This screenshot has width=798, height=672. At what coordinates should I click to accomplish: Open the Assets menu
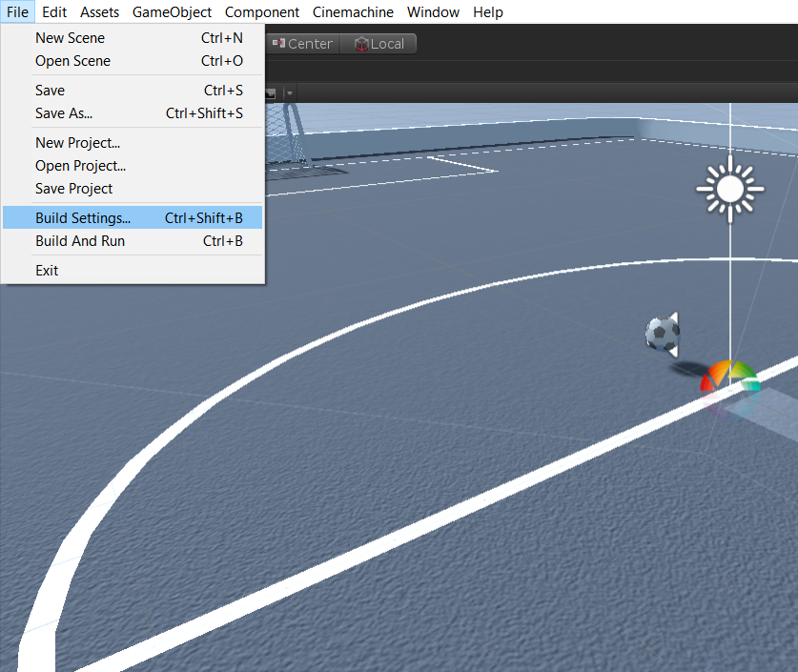pos(99,12)
